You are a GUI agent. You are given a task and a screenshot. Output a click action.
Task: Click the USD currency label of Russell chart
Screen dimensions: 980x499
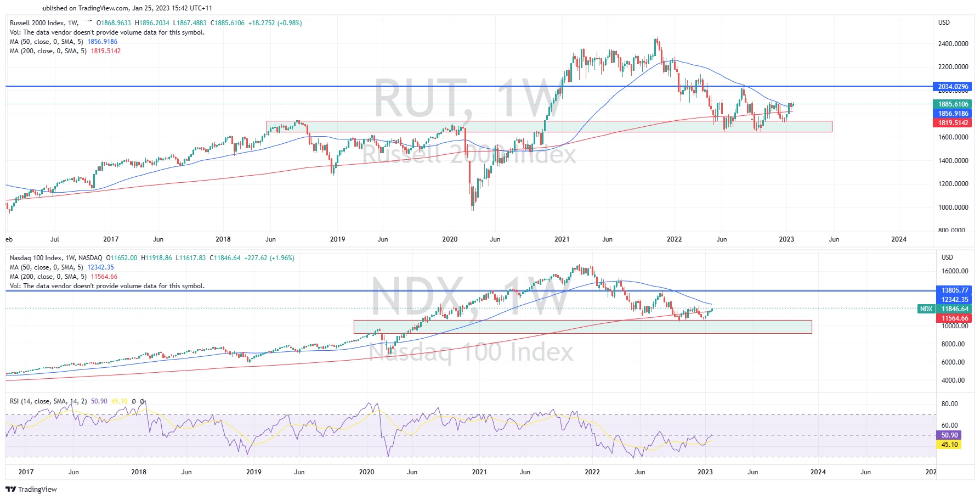pyautogui.click(x=944, y=23)
